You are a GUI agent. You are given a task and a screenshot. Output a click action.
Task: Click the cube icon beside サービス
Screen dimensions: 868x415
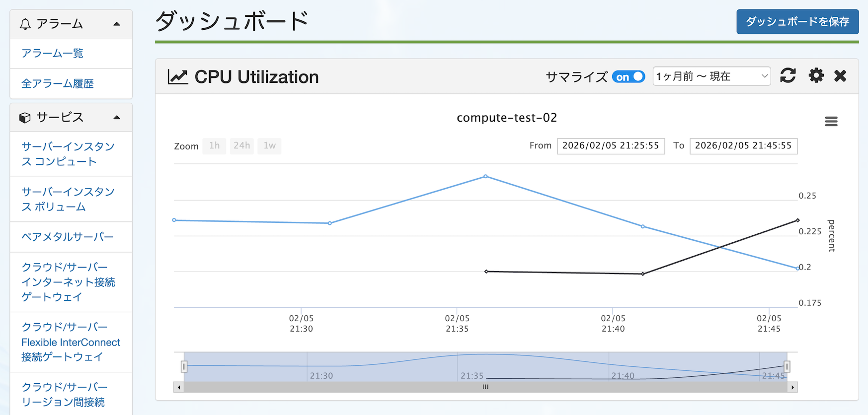(25, 118)
